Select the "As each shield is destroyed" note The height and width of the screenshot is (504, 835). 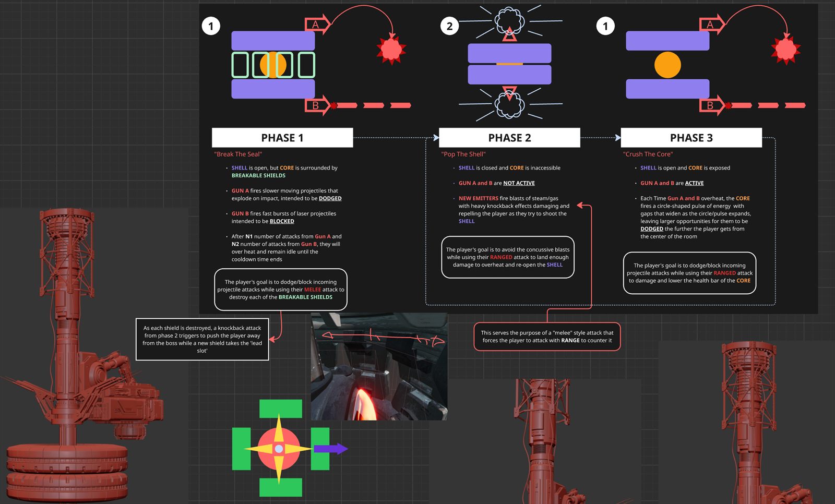[202, 339]
